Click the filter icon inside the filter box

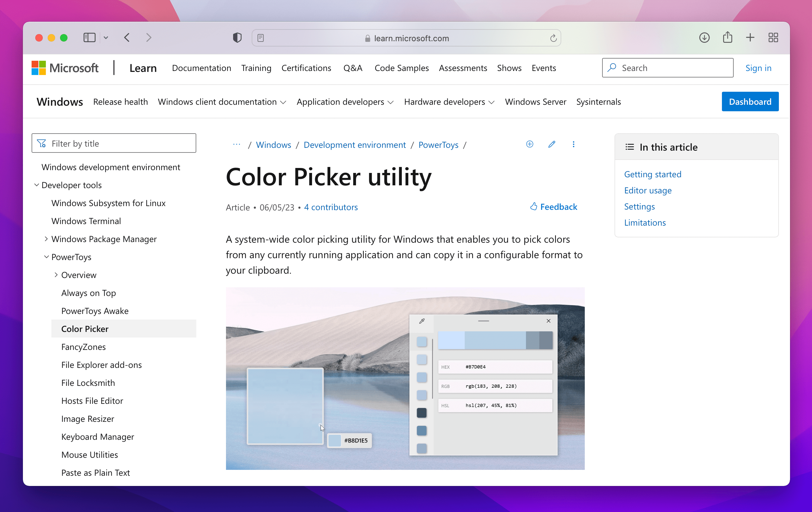[41, 143]
